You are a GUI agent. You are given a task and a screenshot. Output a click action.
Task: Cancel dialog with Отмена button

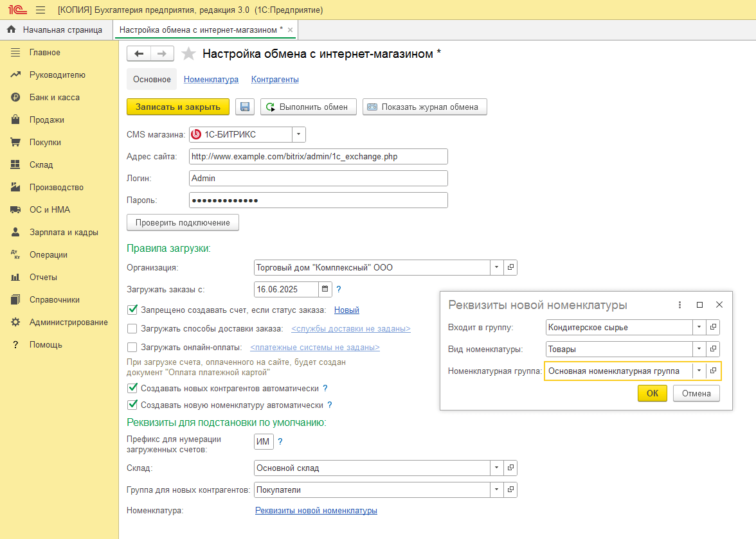[696, 393]
